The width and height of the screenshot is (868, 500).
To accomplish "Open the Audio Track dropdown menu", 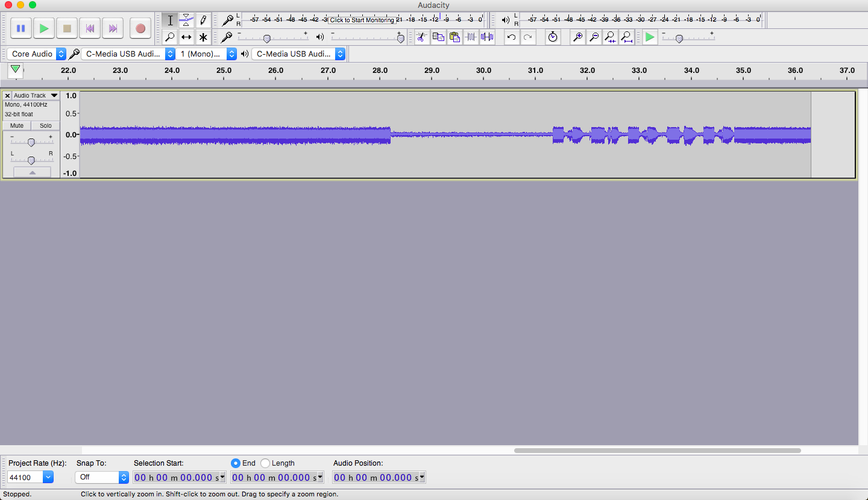I will (36, 95).
